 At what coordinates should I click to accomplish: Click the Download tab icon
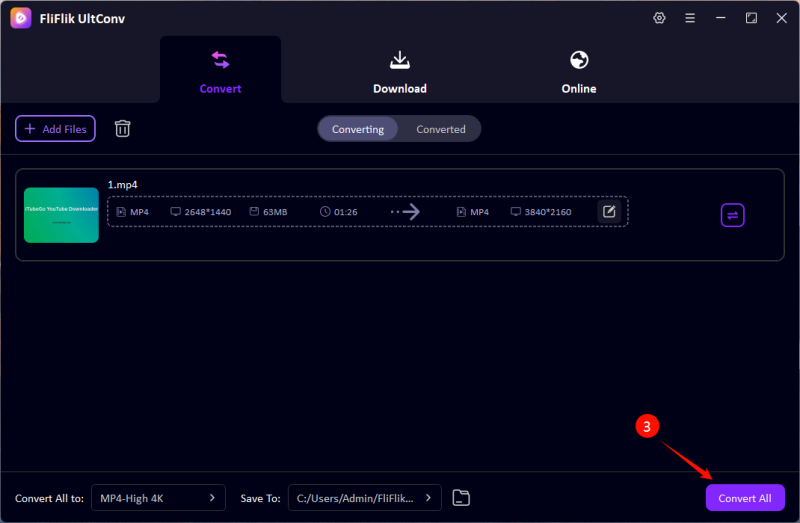coord(400,60)
